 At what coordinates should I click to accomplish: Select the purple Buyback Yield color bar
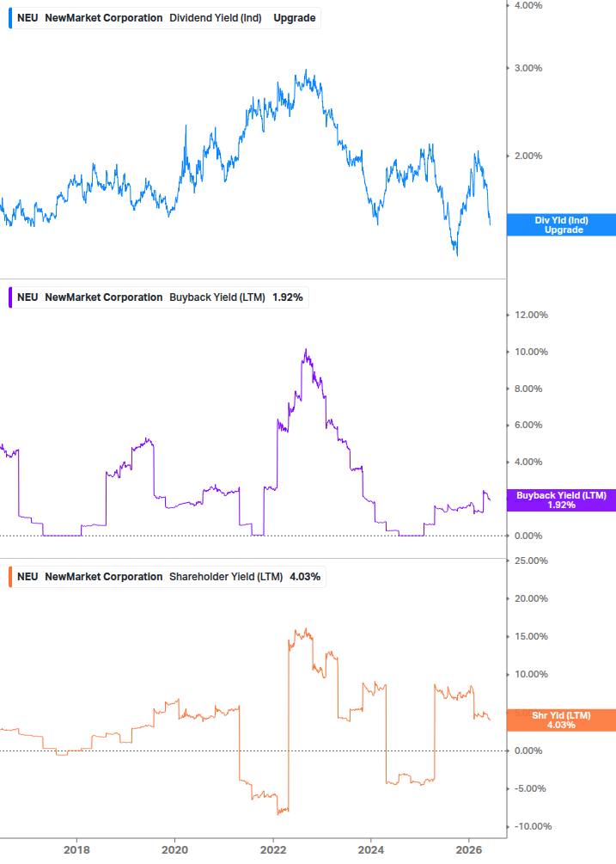pos(10,297)
